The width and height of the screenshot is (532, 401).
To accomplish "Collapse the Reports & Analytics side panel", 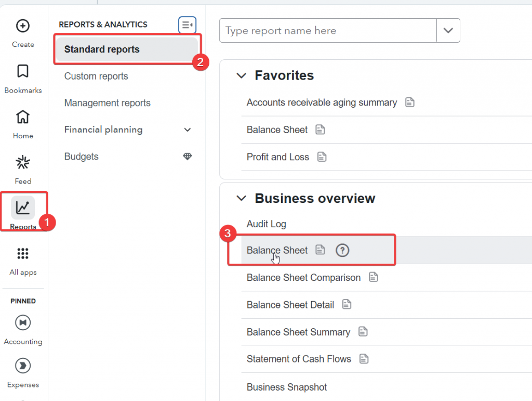I will [x=187, y=24].
